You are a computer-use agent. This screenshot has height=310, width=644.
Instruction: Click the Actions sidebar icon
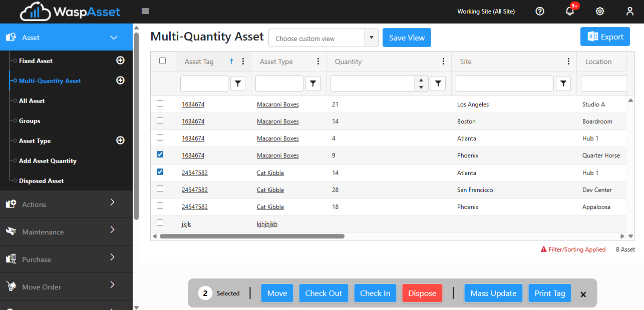[x=11, y=204]
